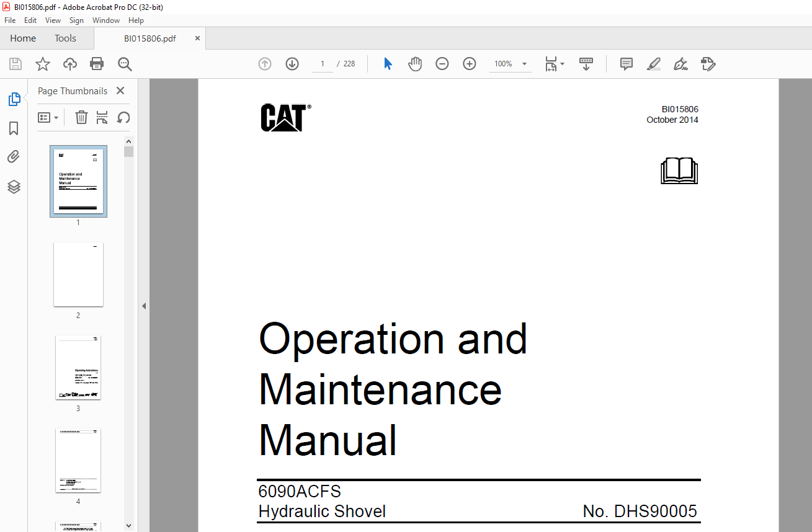Select the page 1 thumbnail
Screen dimensions: 812x532
[78, 181]
